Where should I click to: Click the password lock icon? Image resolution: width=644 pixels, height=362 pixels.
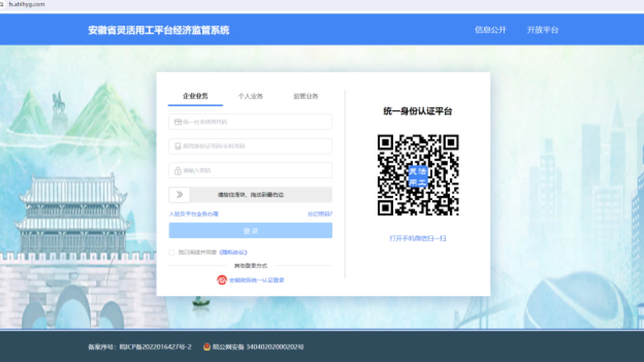pos(177,171)
